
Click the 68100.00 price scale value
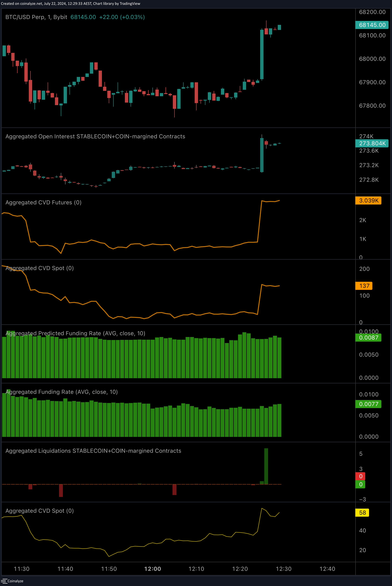point(372,35)
